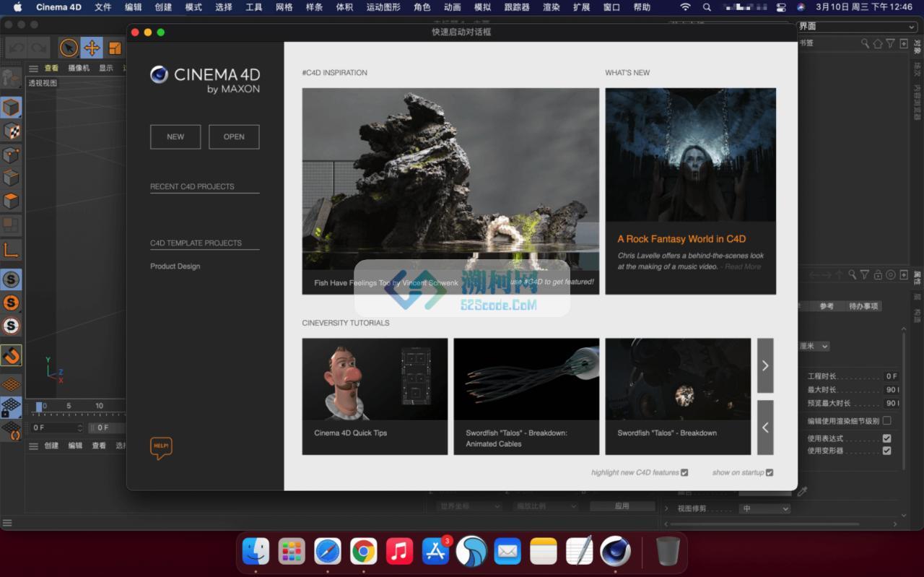924x577 pixels.
Task: Open the 帮助 menu
Action: [642, 7]
